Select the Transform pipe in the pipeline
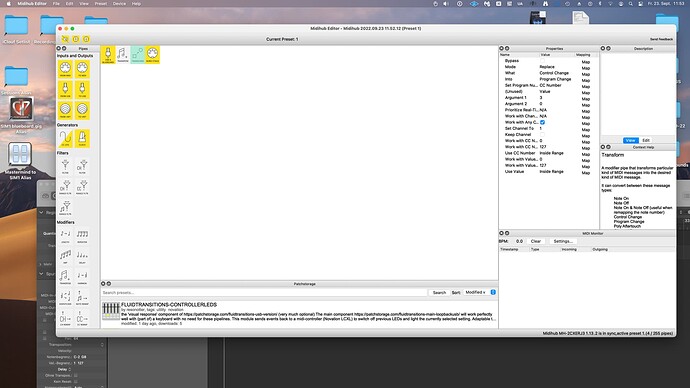The height and width of the screenshot is (388, 690). [x=123, y=55]
